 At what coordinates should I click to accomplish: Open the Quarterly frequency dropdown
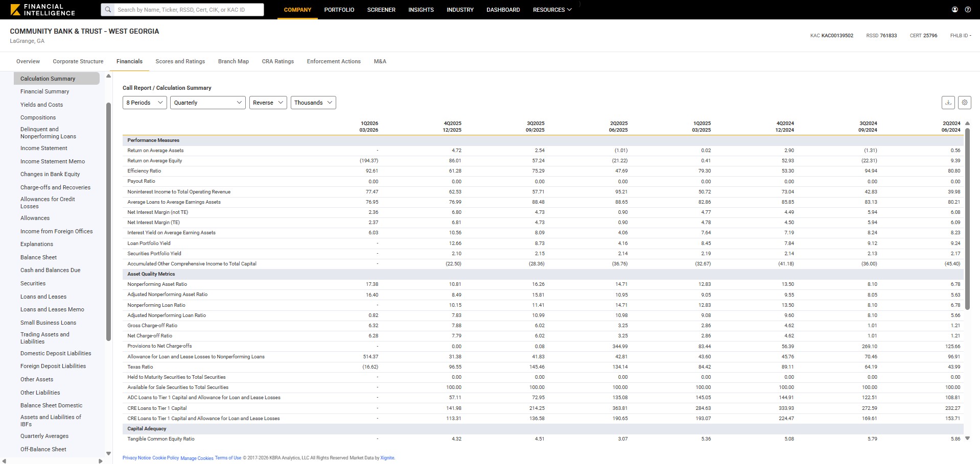[207, 103]
